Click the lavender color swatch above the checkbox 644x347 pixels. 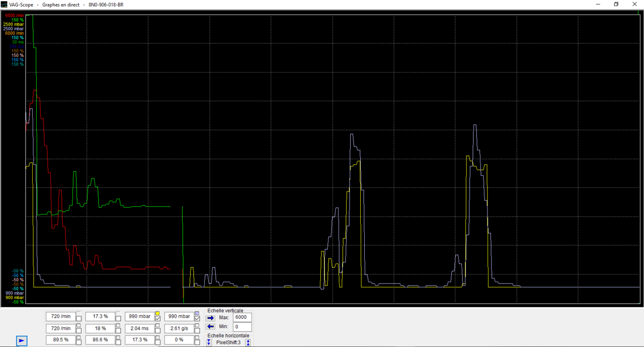pyautogui.click(x=197, y=313)
